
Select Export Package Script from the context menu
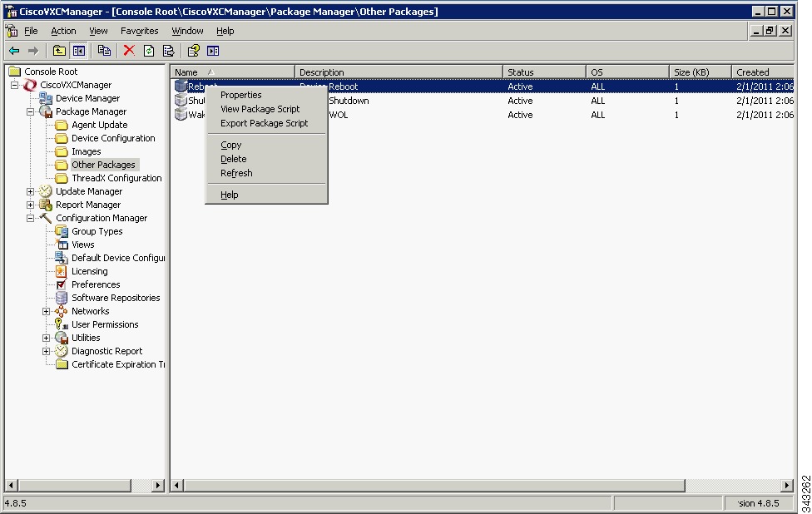(267, 123)
